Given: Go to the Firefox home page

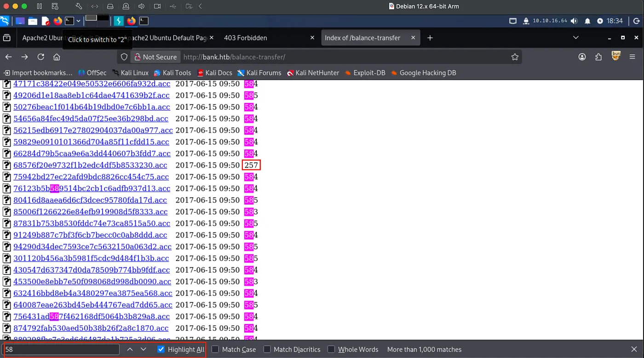Looking at the screenshot, I should click(x=57, y=57).
